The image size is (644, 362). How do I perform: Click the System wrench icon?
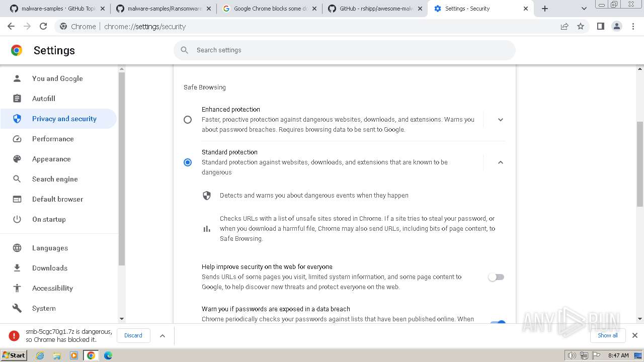tap(17, 308)
